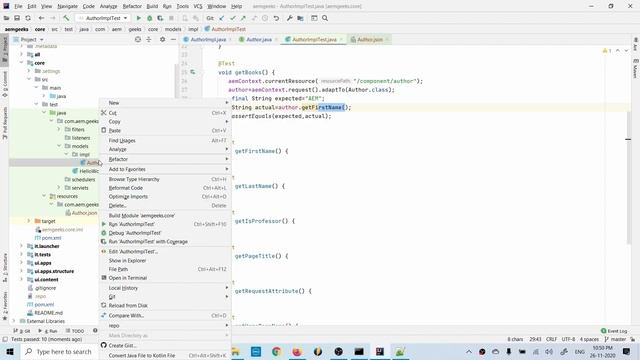
Task: Click the Locate file target icon in Project panel
Action: point(138,39)
